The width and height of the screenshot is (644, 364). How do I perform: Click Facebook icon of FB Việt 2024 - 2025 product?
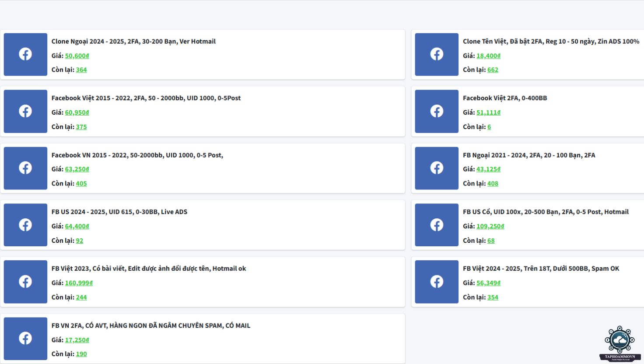coord(437,282)
